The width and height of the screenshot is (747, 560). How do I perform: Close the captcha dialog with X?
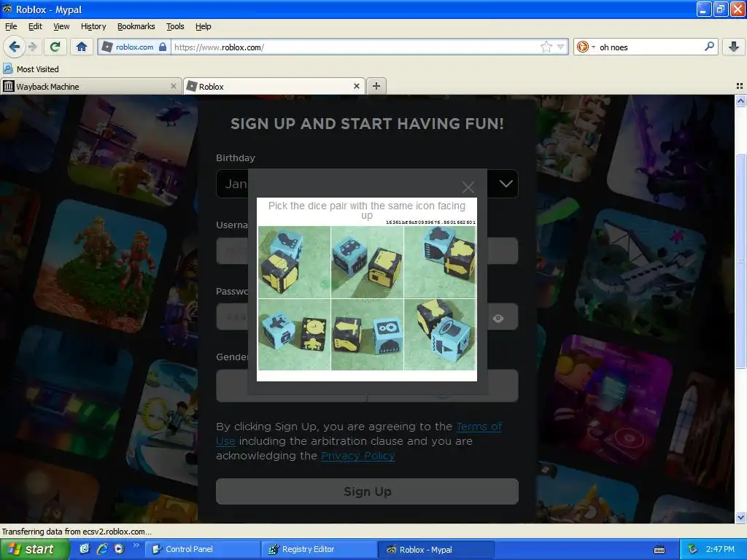(x=468, y=187)
